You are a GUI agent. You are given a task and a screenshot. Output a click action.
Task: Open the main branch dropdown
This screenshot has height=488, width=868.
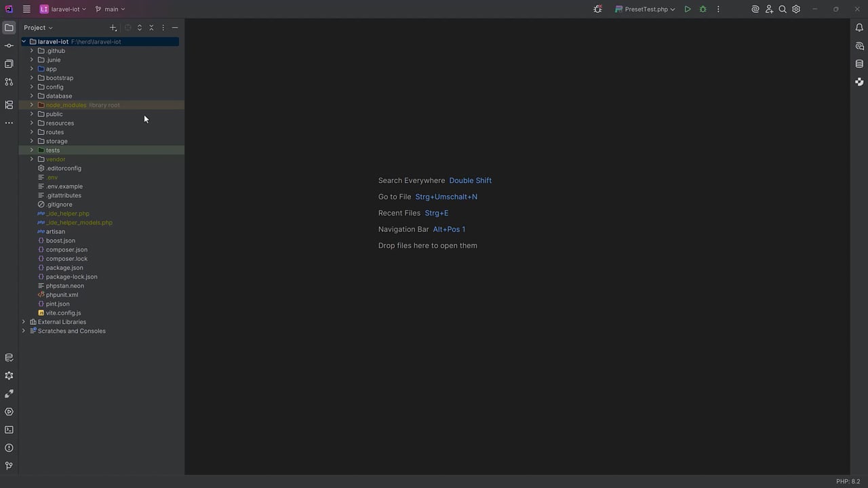(x=111, y=9)
